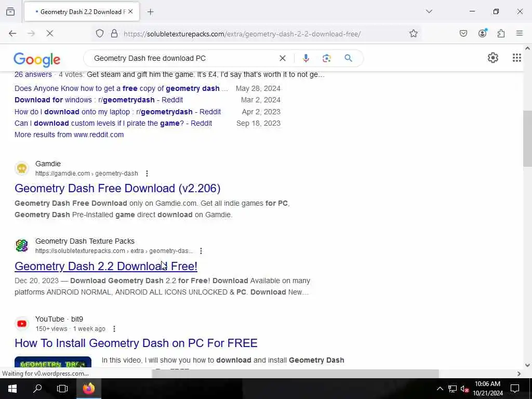Screen dimensions: 532x399
Task: Click the YouTube favicon of bit9 result
Action: pyautogui.click(x=22, y=324)
